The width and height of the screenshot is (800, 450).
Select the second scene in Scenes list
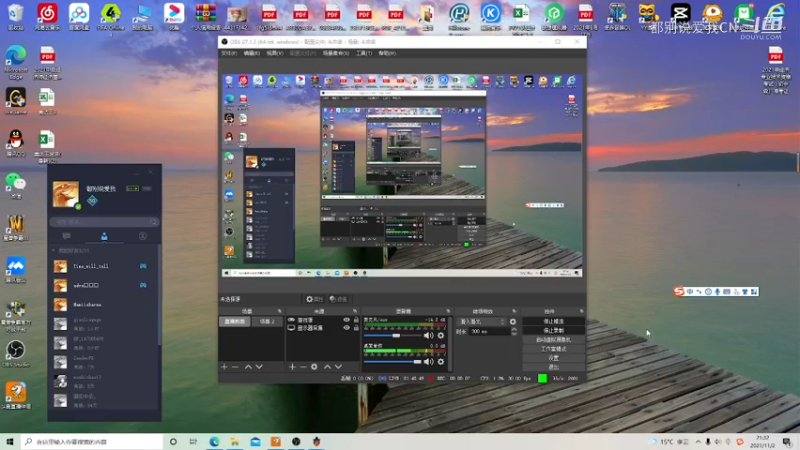click(267, 321)
